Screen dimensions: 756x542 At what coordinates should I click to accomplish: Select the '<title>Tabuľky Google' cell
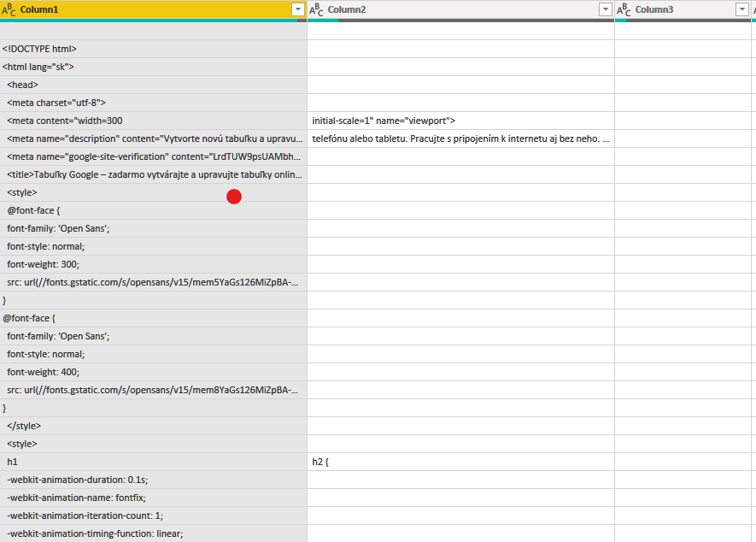coord(153,174)
